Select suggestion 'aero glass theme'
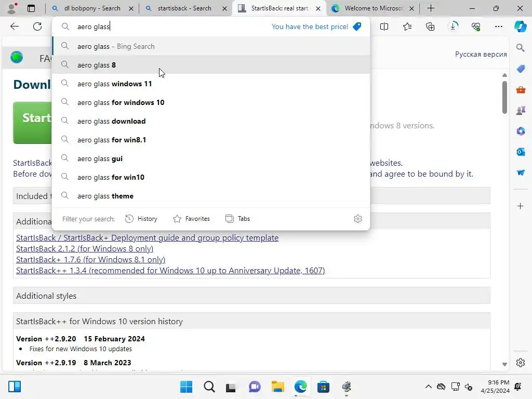Screen dimensions: 532x399 point(211,196)
